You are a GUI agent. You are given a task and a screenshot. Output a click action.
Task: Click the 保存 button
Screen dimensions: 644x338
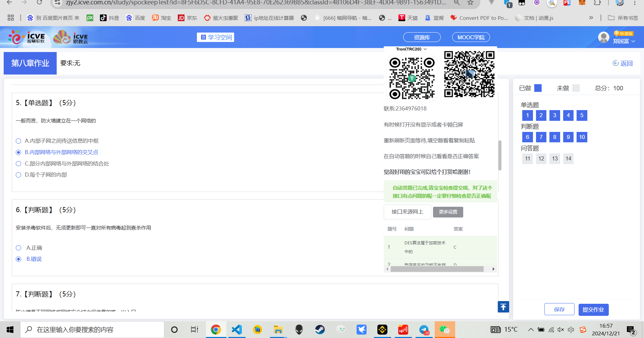tap(559, 309)
